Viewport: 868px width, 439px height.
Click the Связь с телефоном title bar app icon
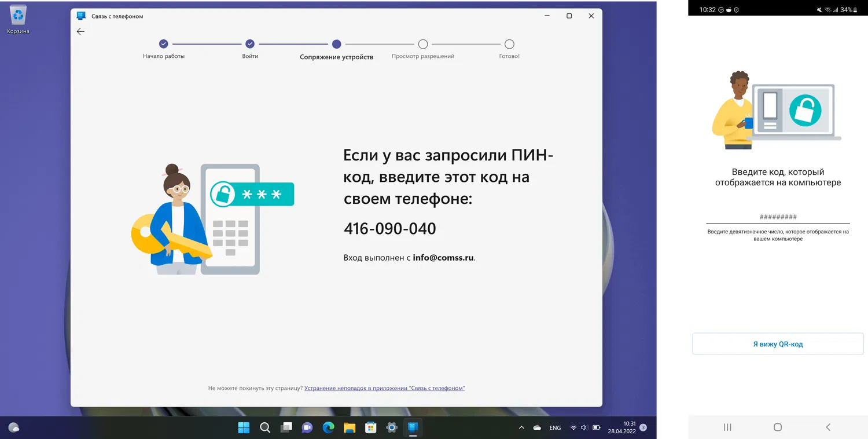(x=81, y=16)
